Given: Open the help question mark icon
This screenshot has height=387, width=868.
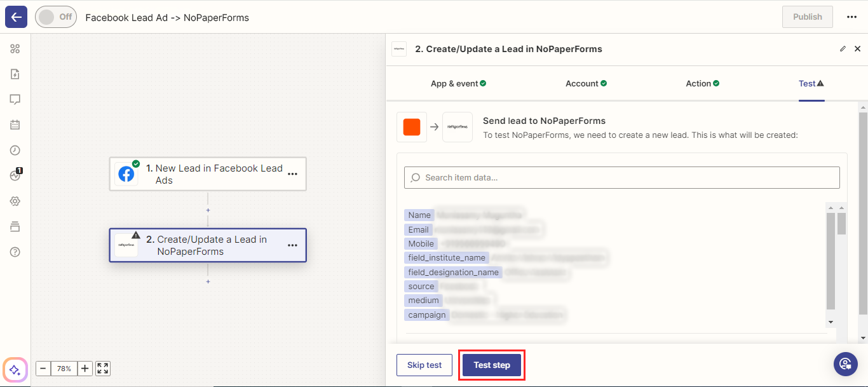Looking at the screenshot, I should point(15,252).
